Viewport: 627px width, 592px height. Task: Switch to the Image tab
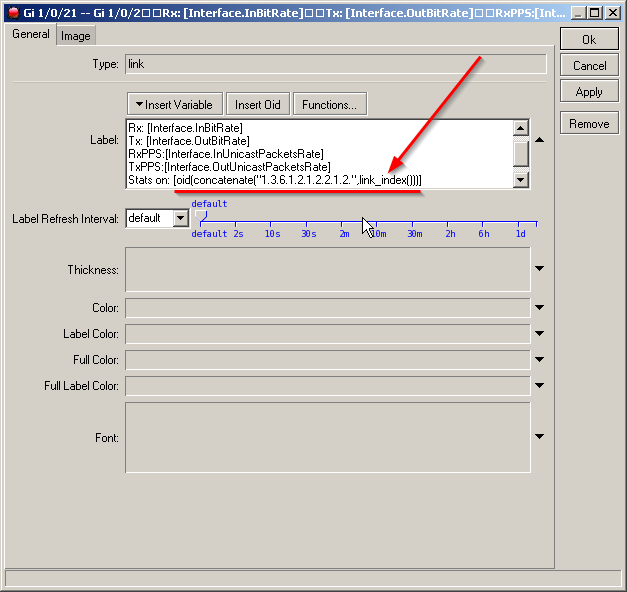(76, 36)
